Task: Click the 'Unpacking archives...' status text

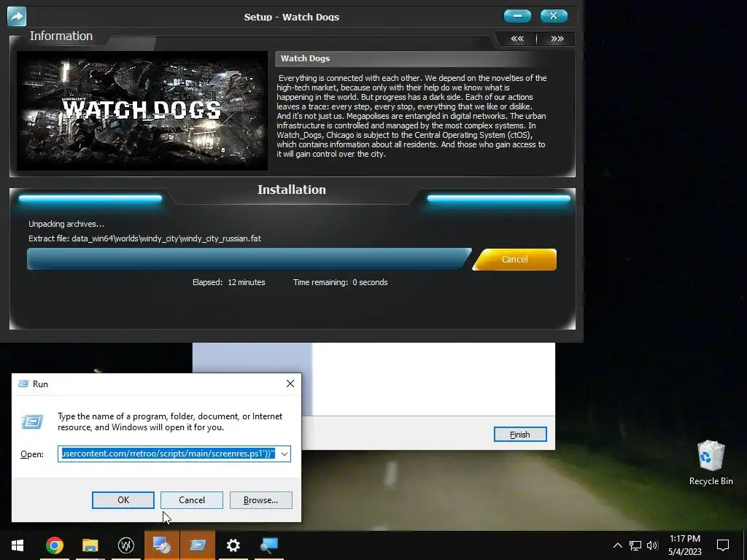Action: click(66, 225)
